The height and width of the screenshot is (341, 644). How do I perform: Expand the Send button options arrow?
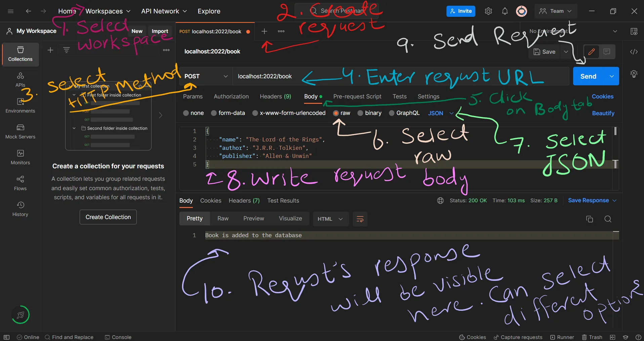pos(612,76)
